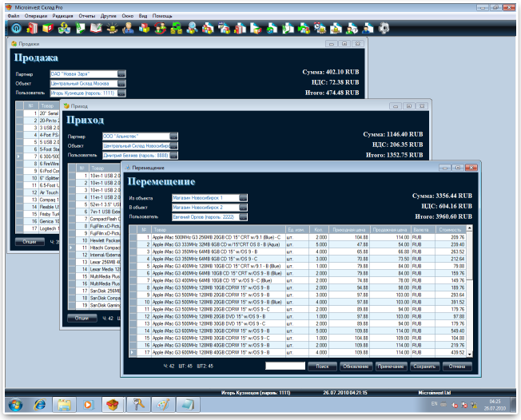Launch Internet Explorer from the taskbar
The width and height of the screenshot is (521, 420).
pyautogui.click(x=40, y=405)
